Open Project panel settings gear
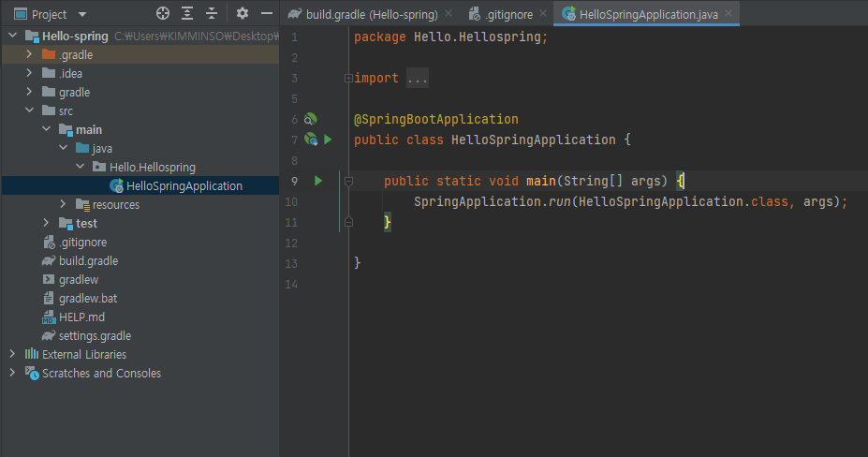 coord(242,13)
